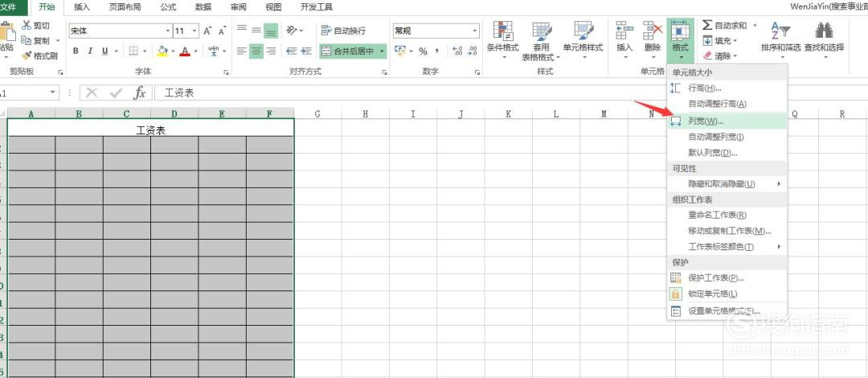868x378 pixels.
Task: Open the font size dropdown 11
Action: pyautogui.click(x=194, y=31)
